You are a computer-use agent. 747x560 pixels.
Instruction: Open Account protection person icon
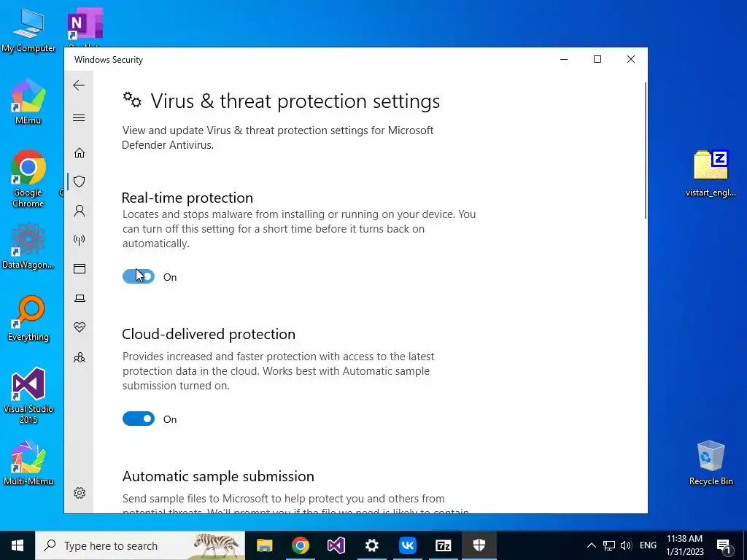tap(80, 211)
